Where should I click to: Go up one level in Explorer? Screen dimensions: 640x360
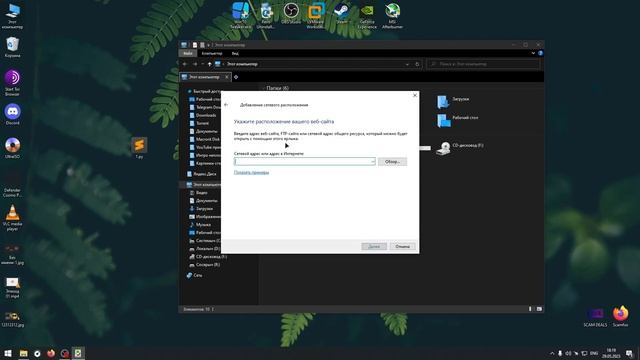click(x=209, y=64)
